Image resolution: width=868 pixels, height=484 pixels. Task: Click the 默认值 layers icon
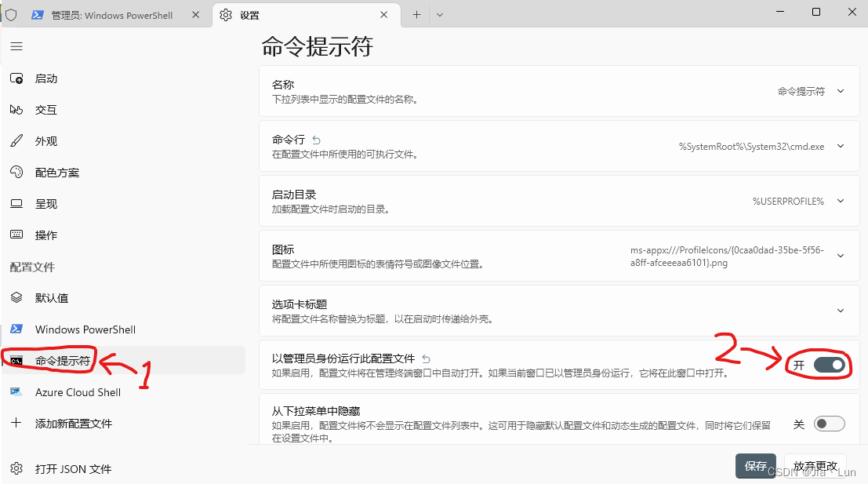(16, 297)
